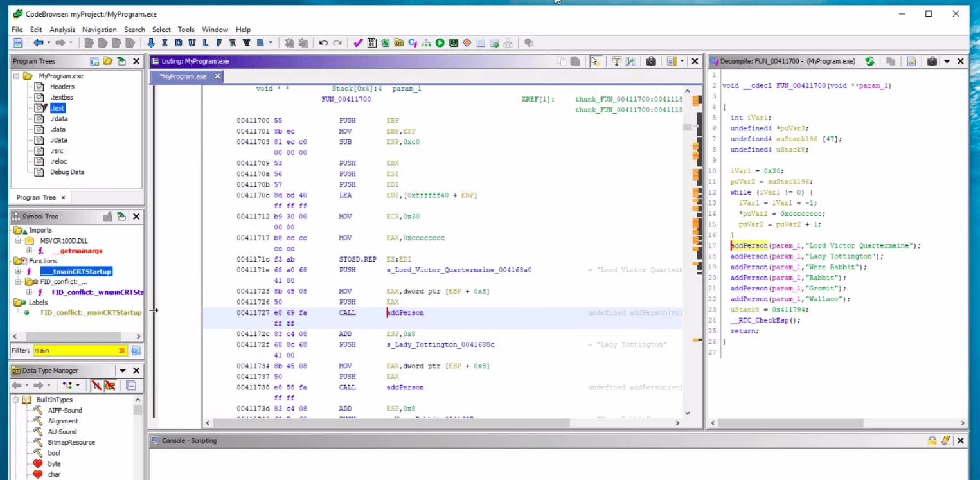Click the Display Function Graph icon
The image size is (980, 480).
coord(426,43)
